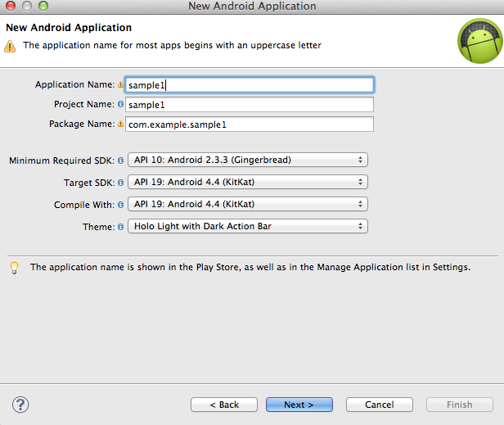Click the "Target SDK:" label
The width and height of the screenshot is (504, 425).
coord(89,183)
